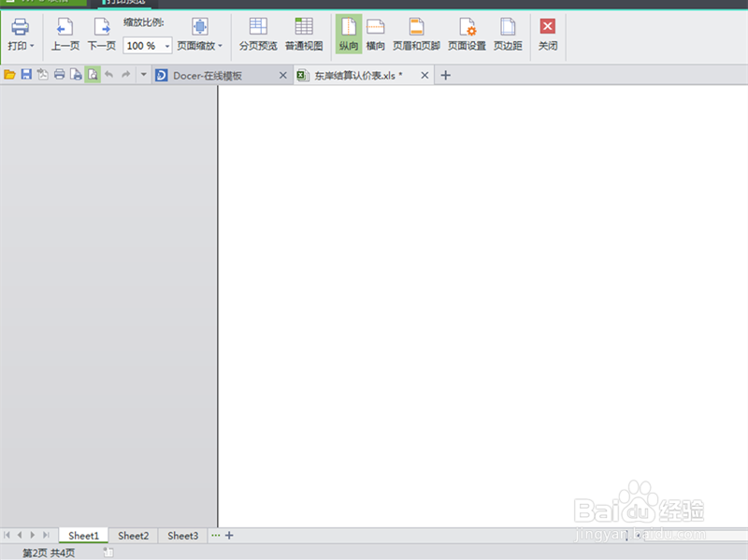
Task: Jump to the last sheet arrow
Action: (46, 535)
